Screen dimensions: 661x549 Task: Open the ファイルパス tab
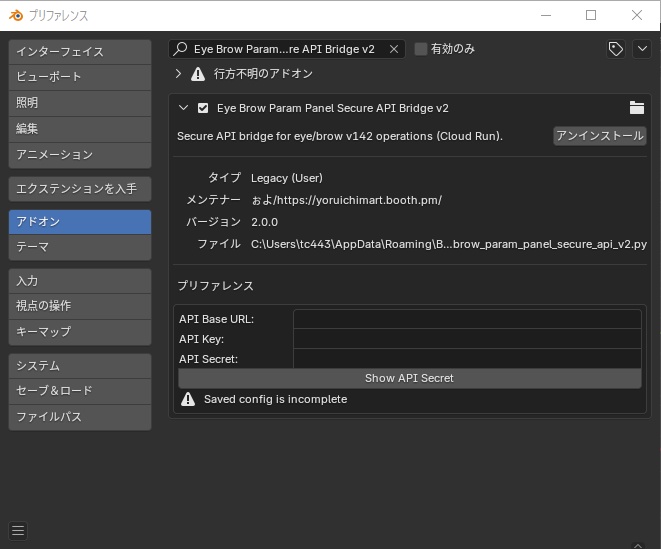pyautogui.click(x=80, y=417)
